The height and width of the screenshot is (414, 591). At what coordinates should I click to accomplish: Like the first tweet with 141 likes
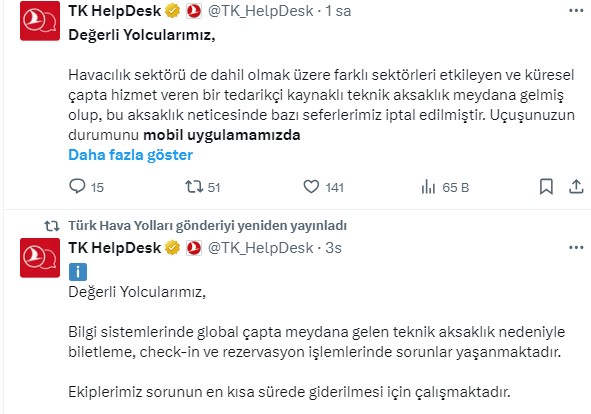[x=324, y=187]
